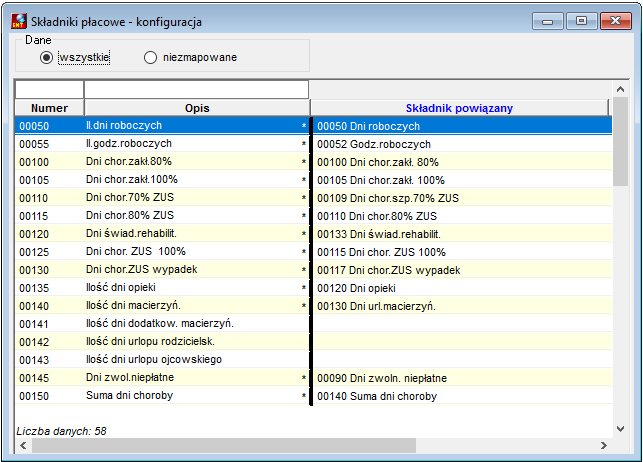Click description 'Dni chor.80% ZUS' in Opis
The height and width of the screenshot is (462, 643).
point(130,216)
